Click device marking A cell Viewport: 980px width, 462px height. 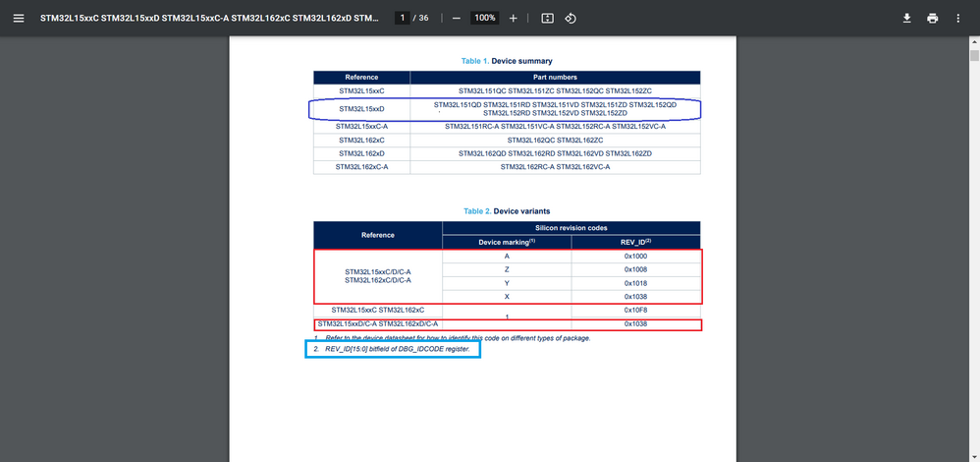[507, 256]
